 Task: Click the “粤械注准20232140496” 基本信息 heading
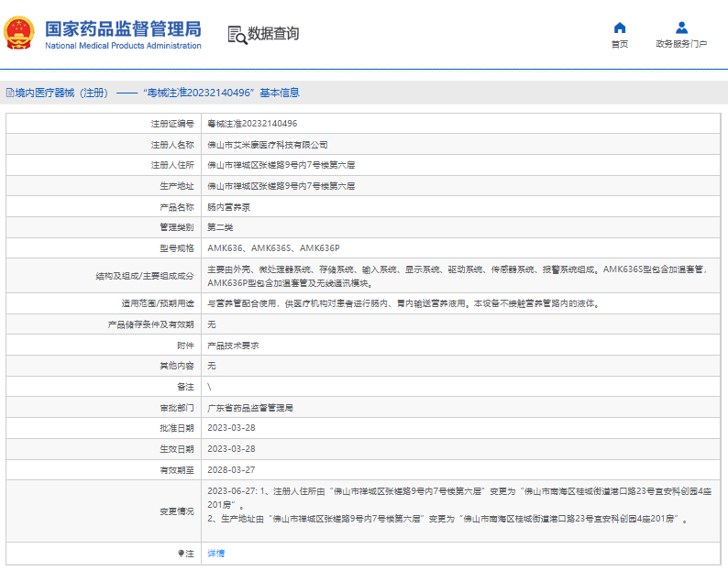[x=221, y=93]
